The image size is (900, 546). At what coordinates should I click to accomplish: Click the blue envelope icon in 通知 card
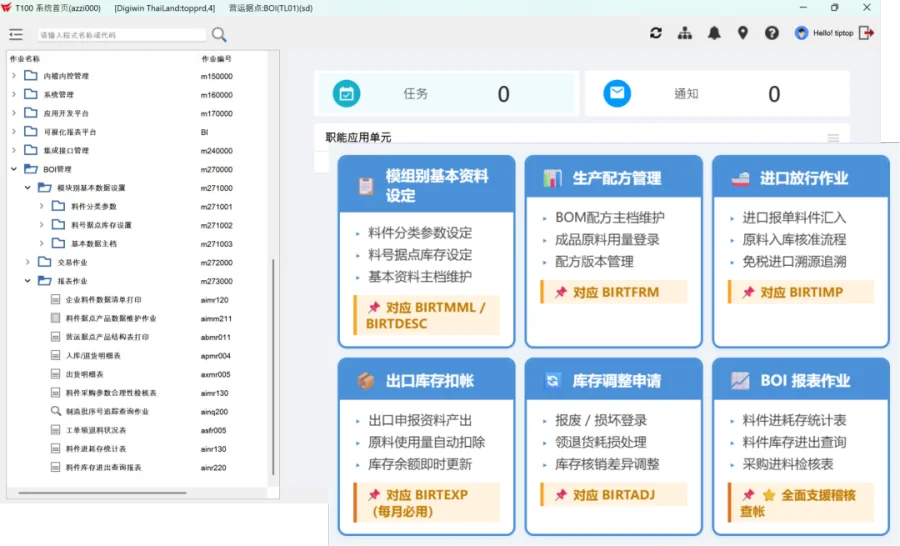pos(617,94)
